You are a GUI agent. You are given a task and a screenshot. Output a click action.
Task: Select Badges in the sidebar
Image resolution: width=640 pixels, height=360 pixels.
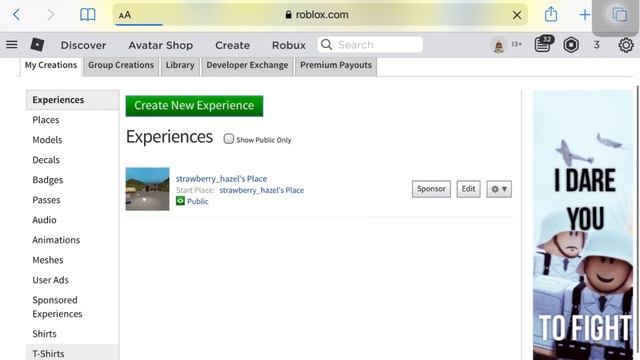point(48,180)
